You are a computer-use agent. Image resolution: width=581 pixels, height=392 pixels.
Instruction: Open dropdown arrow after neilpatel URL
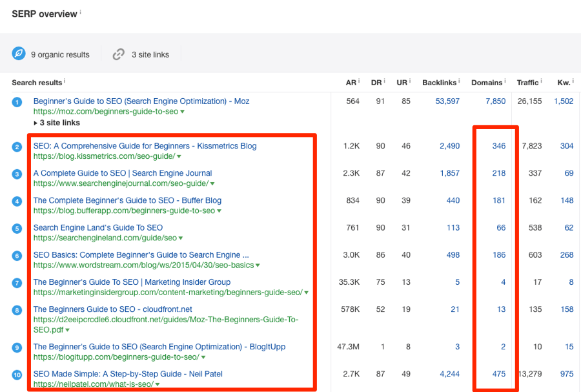tap(158, 385)
